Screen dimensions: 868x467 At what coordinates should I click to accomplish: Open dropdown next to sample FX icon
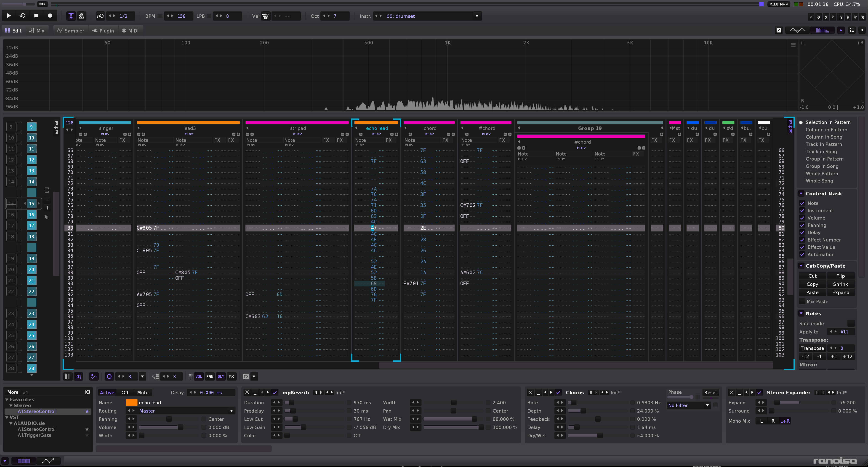254,376
